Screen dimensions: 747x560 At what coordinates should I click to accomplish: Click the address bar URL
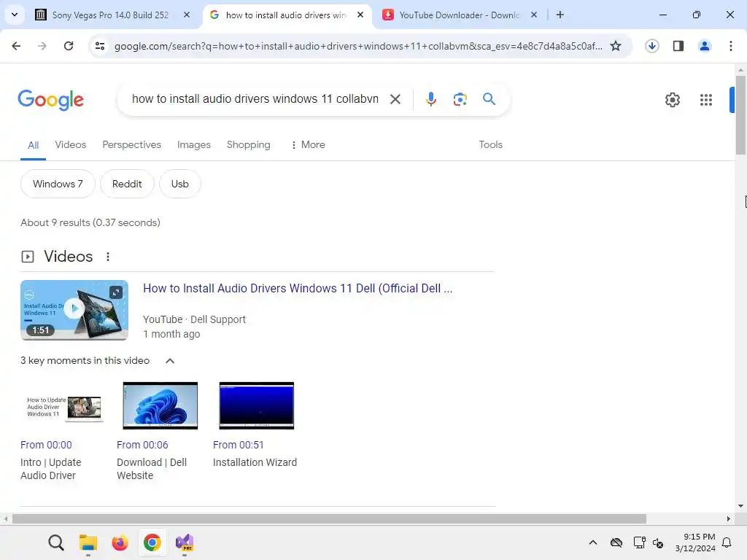(358, 46)
